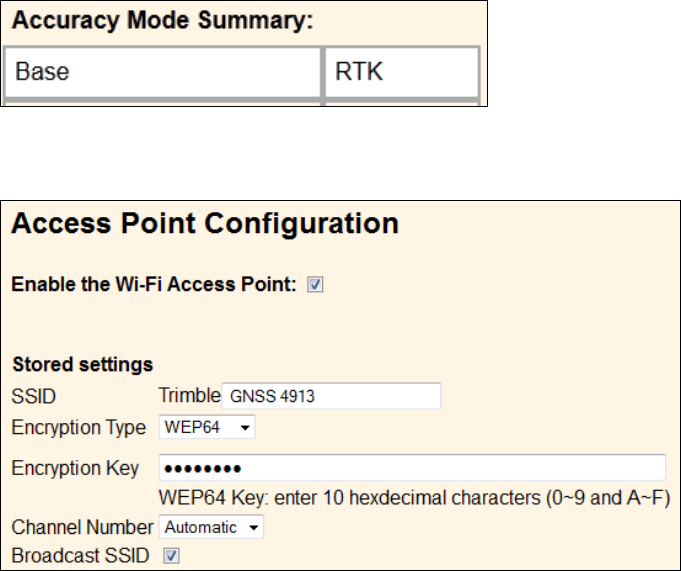Click the Broadcast SSID label text
The width and height of the screenshot is (681, 571).
click(x=80, y=555)
